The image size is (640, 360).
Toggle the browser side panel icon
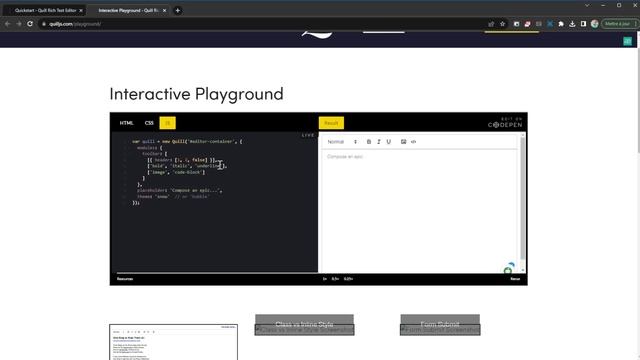[583, 24]
